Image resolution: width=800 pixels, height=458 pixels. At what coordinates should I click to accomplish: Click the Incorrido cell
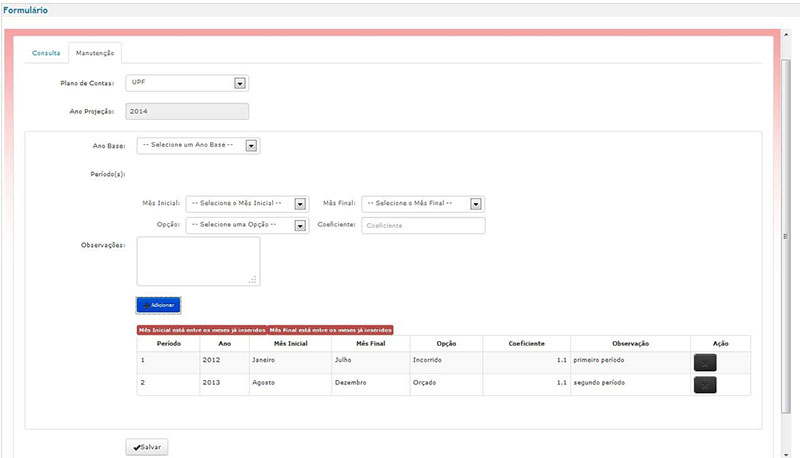point(446,363)
